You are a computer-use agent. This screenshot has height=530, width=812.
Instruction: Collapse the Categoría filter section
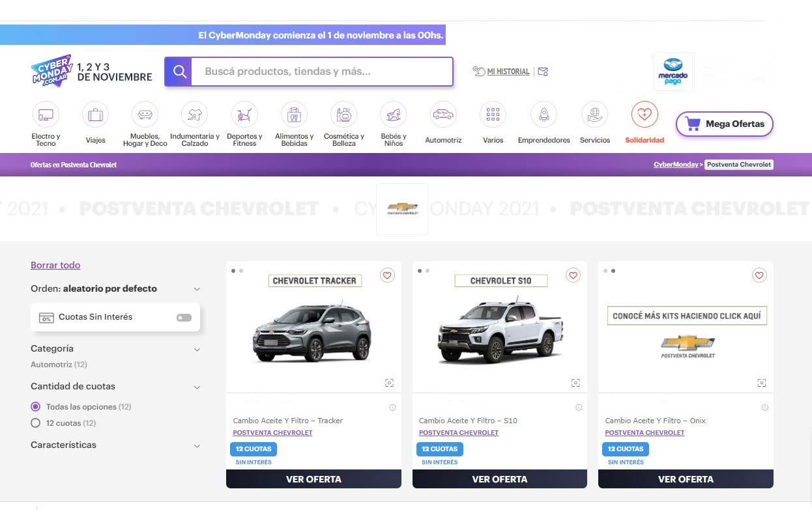(x=197, y=350)
